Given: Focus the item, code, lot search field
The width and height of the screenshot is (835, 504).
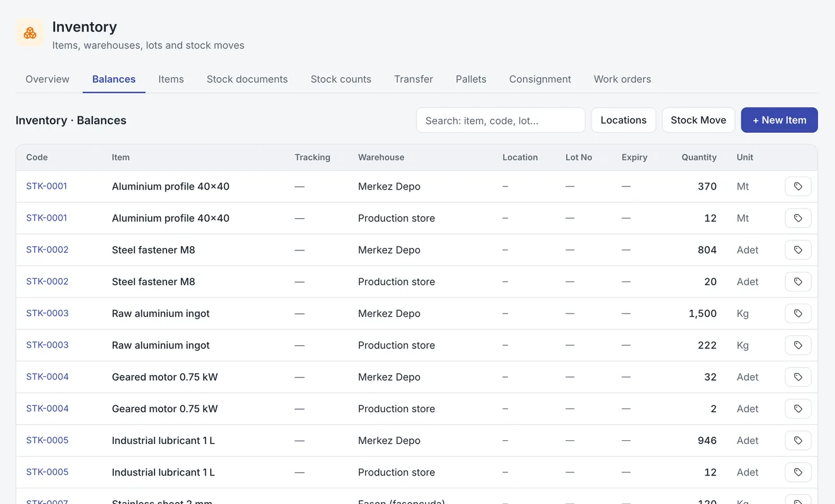Looking at the screenshot, I should pyautogui.click(x=501, y=120).
